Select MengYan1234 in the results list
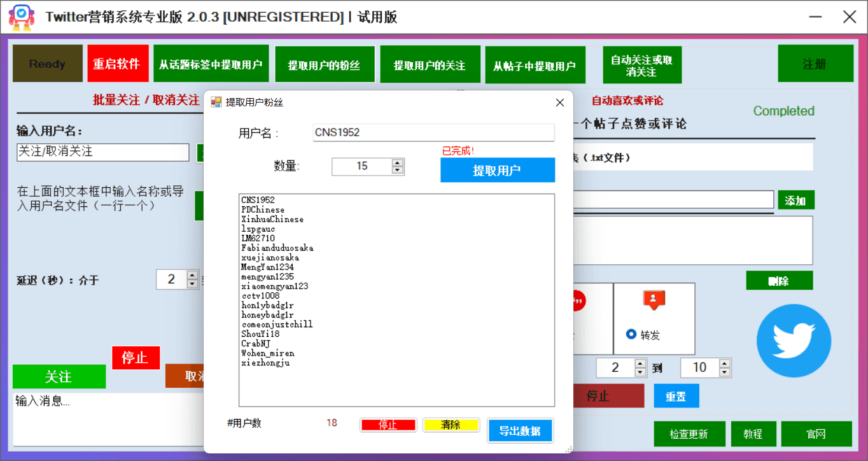This screenshot has height=461, width=868. pyautogui.click(x=267, y=267)
